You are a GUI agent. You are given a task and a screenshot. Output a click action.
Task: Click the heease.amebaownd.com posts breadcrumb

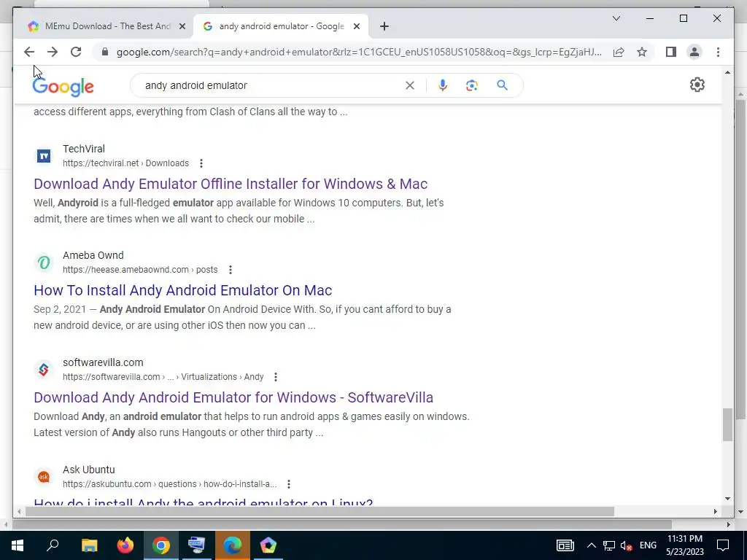coord(140,270)
